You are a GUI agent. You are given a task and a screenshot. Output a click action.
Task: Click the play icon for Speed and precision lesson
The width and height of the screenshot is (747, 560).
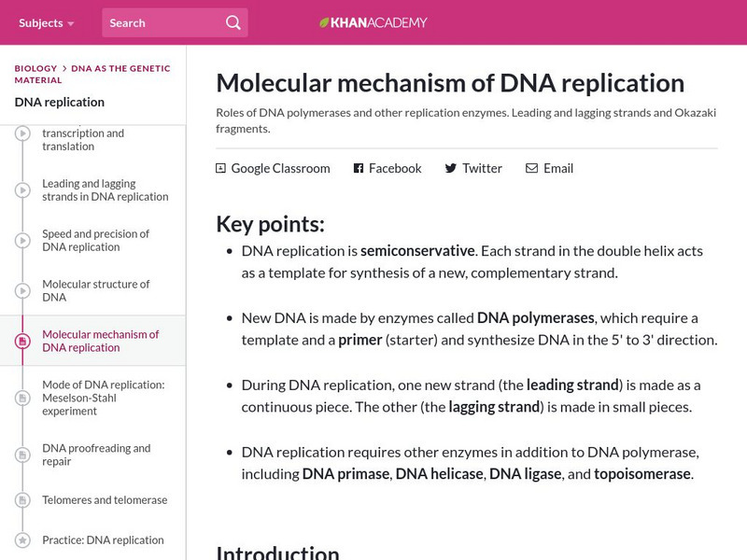(23, 240)
